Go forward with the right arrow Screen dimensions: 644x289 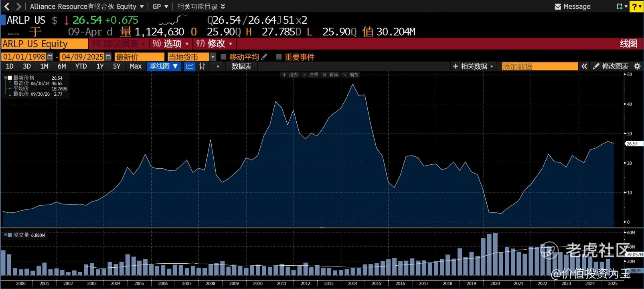tap(18, 6)
